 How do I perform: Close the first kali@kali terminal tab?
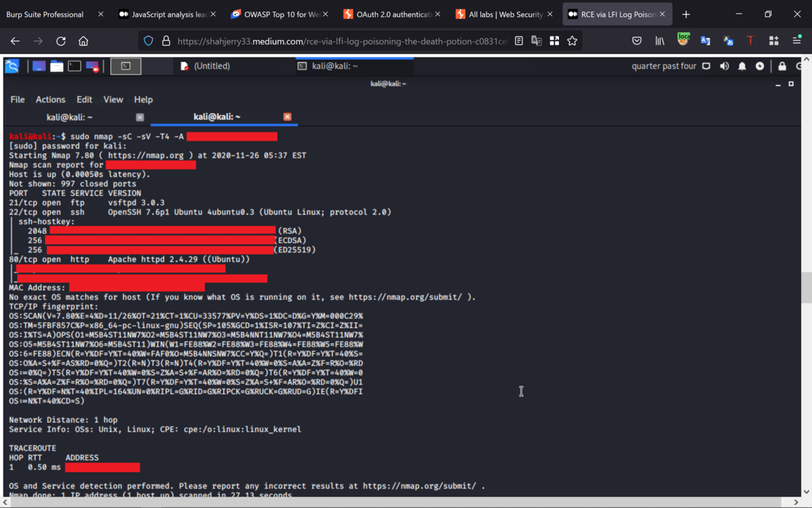tap(140, 117)
